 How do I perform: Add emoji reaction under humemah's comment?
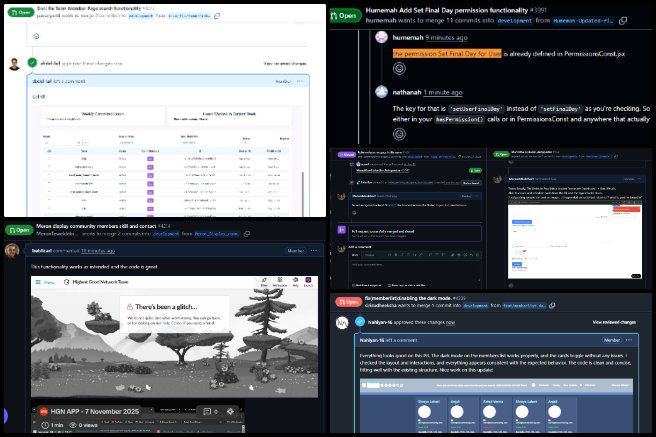(x=399, y=68)
